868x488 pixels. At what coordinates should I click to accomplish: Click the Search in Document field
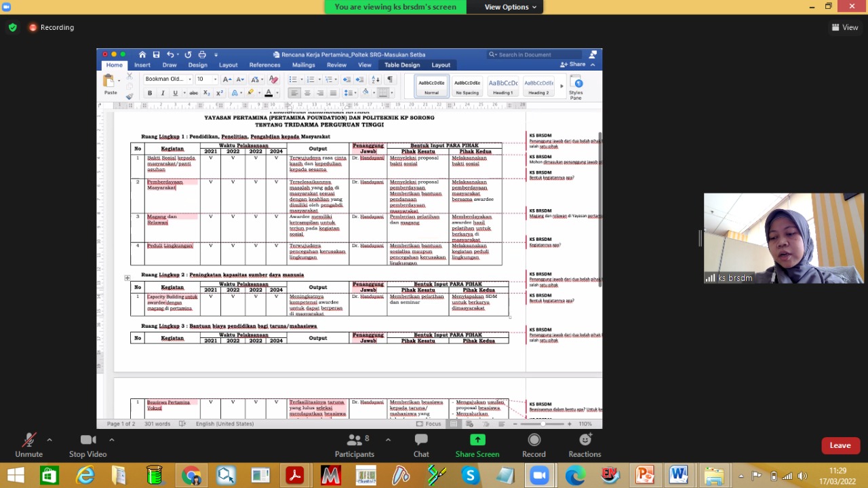point(536,54)
